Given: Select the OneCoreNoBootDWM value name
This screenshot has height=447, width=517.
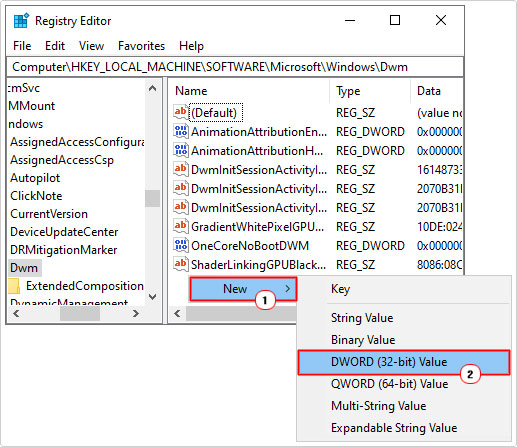Looking at the screenshot, I should click(x=250, y=246).
